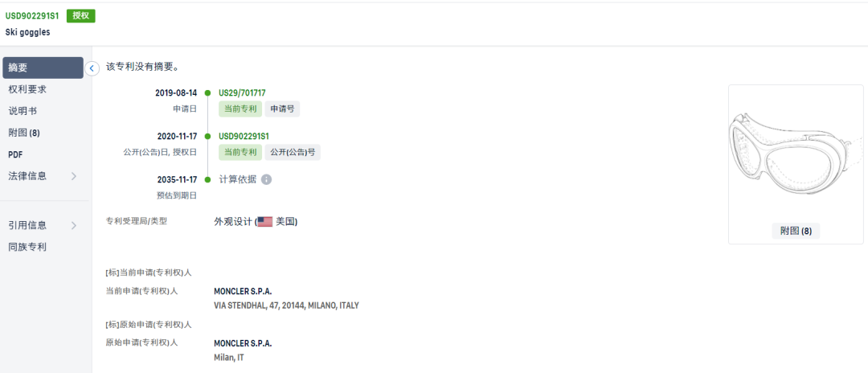Select the 摘要 sidebar tab

[43, 68]
